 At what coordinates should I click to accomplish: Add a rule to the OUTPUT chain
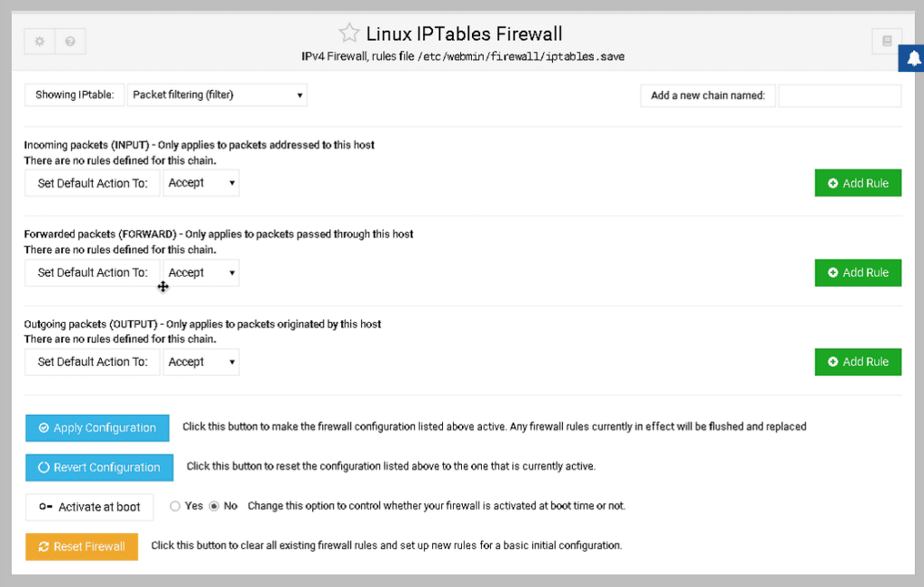point(858,362)
